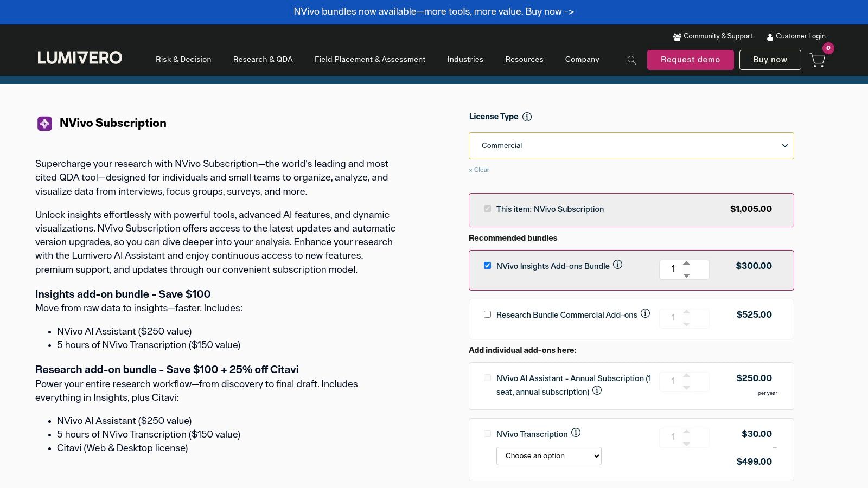Tick the NVivo Transcription checkbox
Screen dimensions: 868x488
click(487, 434)
